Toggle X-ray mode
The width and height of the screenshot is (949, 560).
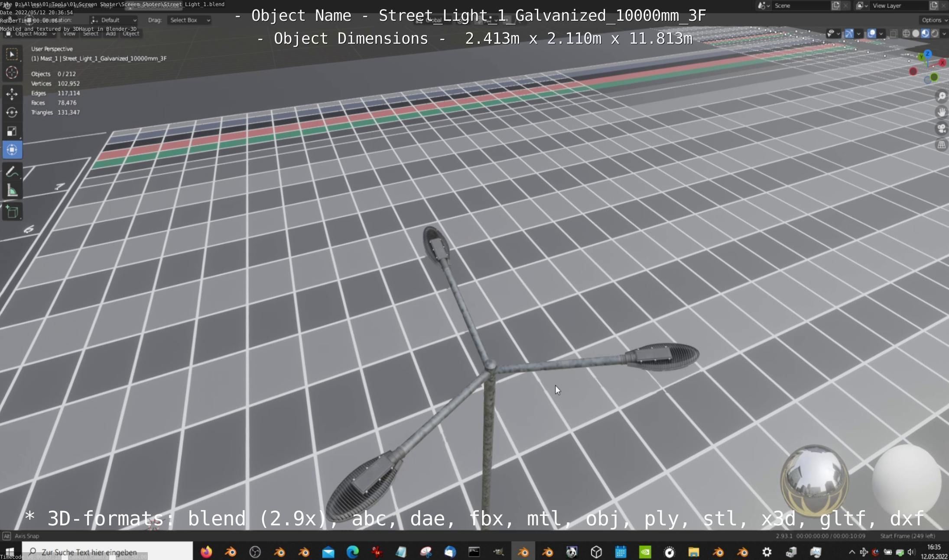tap(894, 33)
